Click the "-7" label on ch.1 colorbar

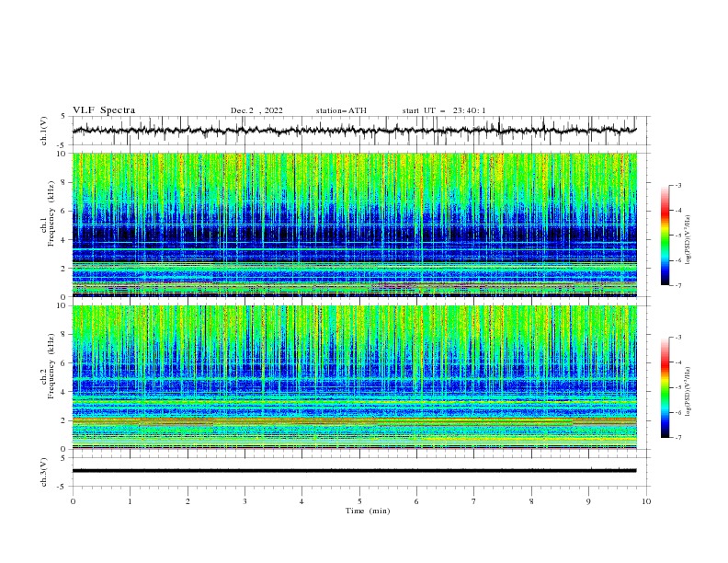(x=678, y=285)
